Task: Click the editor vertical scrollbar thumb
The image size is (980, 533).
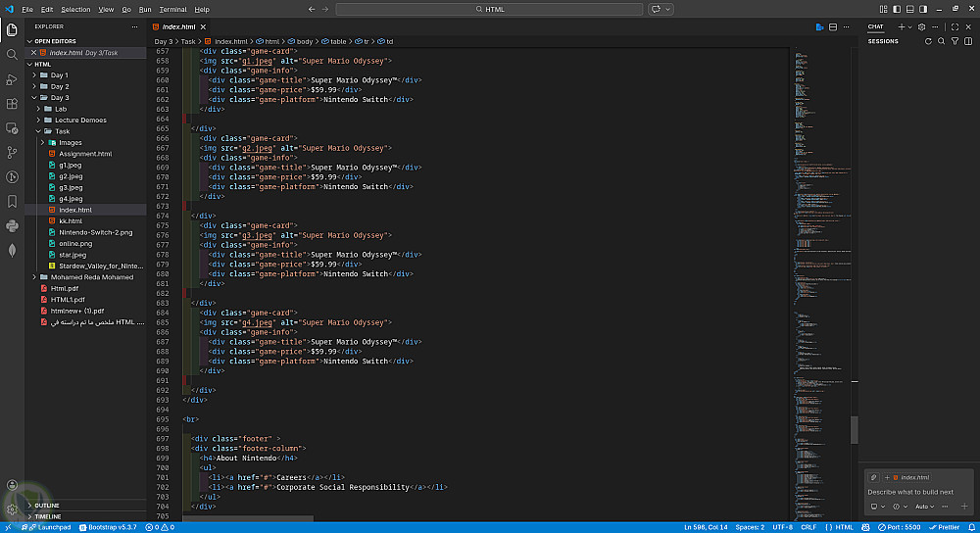Action: 855,429
